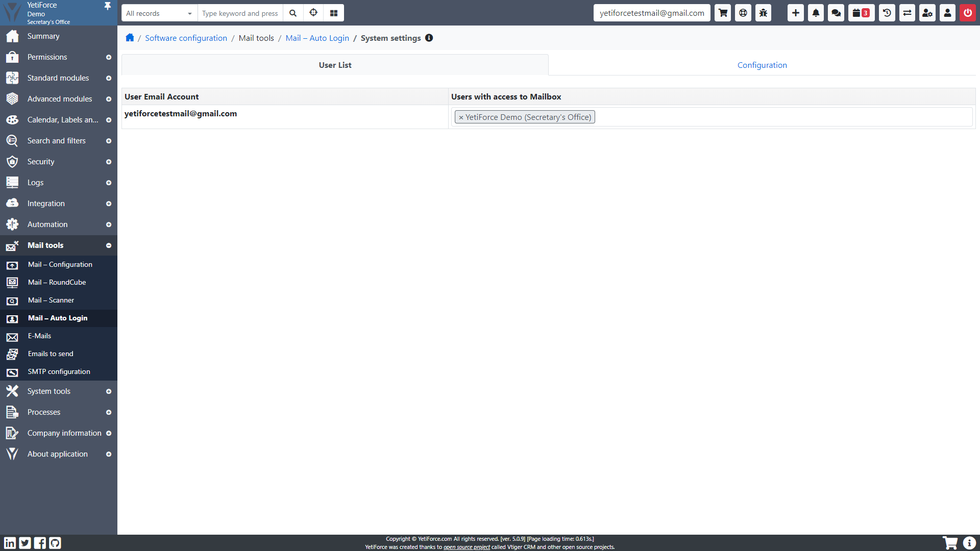Screen dimensions: 980x551
Task: Open Mail – RoundCube menu item
Action: coord(59,282)
